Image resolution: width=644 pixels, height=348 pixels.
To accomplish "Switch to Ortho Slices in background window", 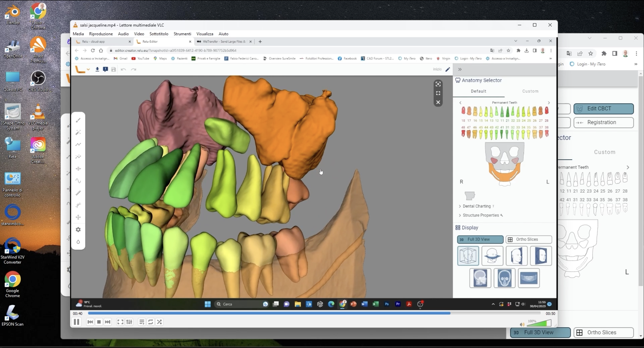I will click(604, 332).
